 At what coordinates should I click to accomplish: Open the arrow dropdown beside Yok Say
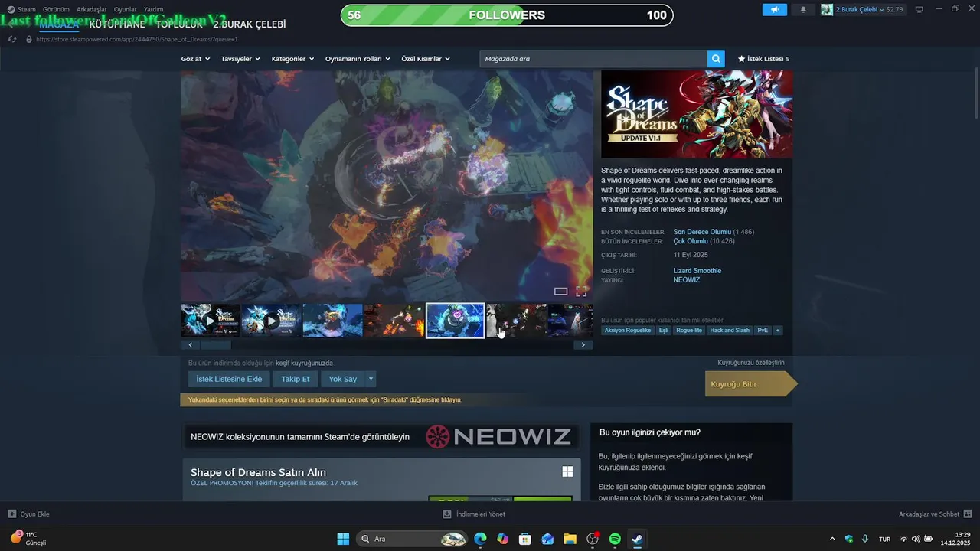tap(371, 379)
